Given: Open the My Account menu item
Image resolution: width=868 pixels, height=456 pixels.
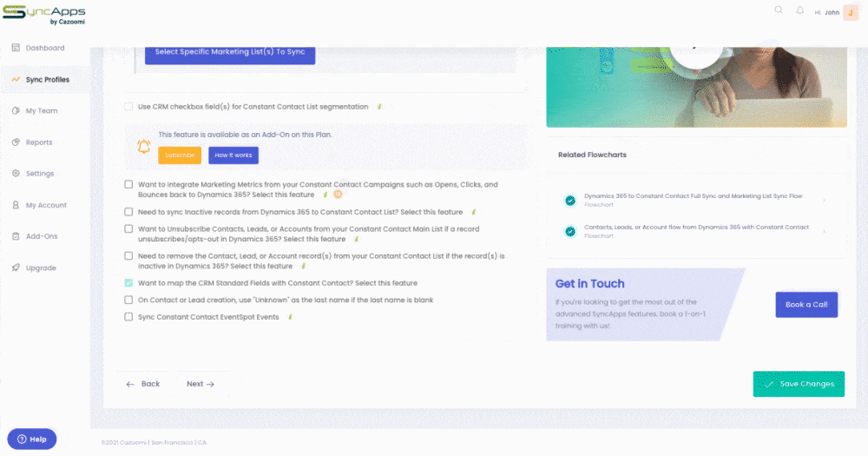Looking at the screenshot, I should click(46, 205).
